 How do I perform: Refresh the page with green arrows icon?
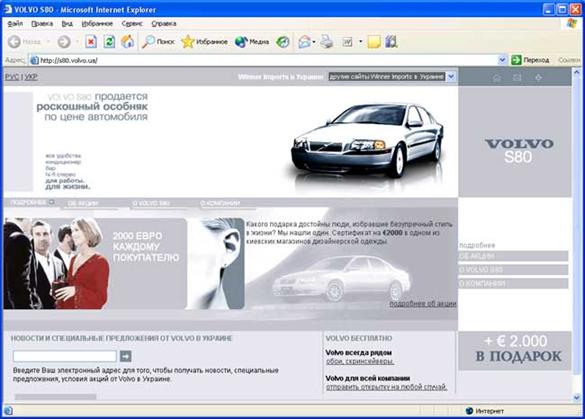(x=109, y=42)
